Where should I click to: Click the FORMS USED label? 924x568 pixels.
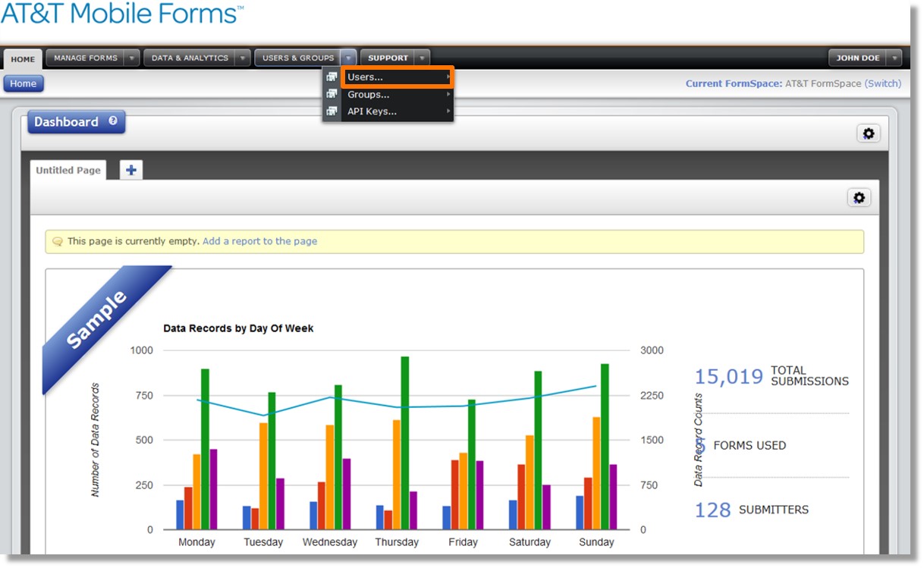click(x=750, y=445)
